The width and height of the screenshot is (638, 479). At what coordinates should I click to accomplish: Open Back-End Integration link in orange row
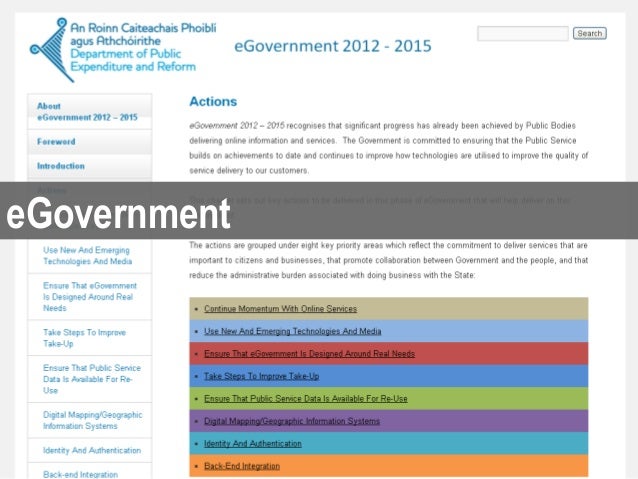(x=242, y=466)
